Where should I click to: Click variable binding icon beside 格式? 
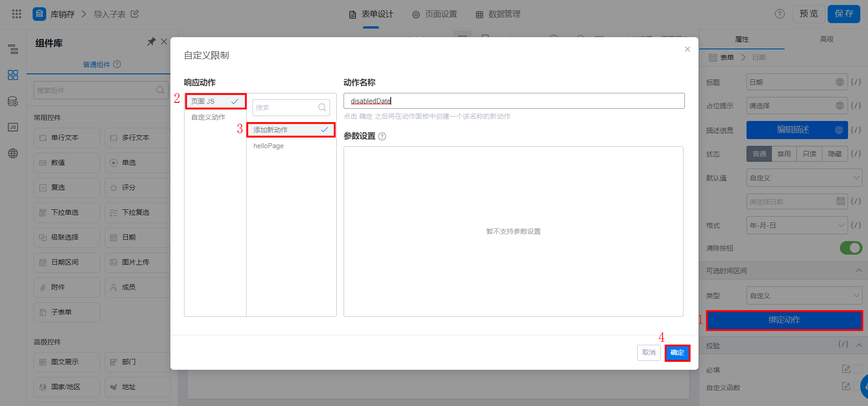[856, 225]
